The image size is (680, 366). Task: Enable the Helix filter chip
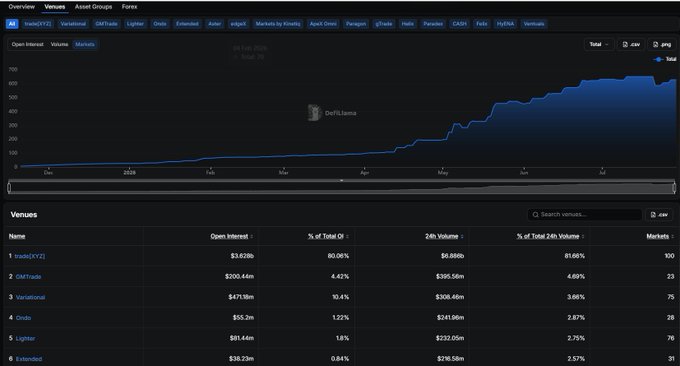[x=407, y=24]
